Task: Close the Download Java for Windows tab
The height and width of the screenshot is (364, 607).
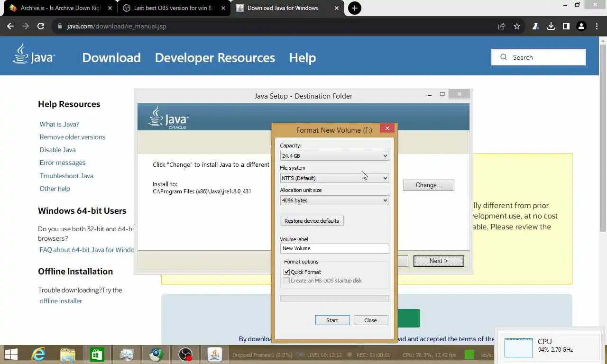Action: pos(337,8)
